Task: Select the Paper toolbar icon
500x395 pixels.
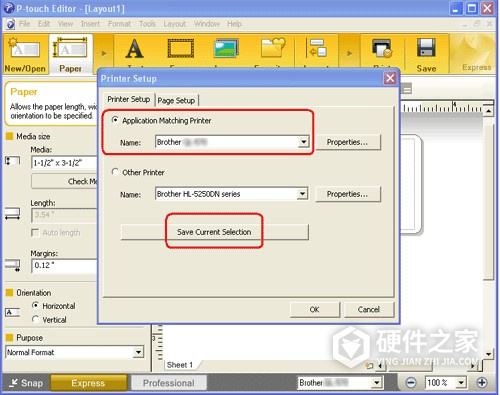Action: coord(71,54)
